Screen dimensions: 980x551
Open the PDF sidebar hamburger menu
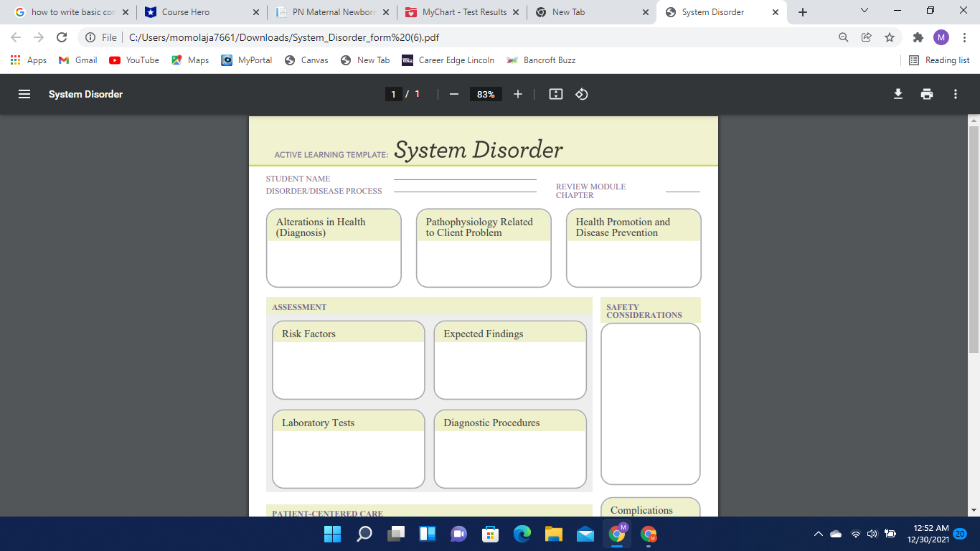click(24, 94)
